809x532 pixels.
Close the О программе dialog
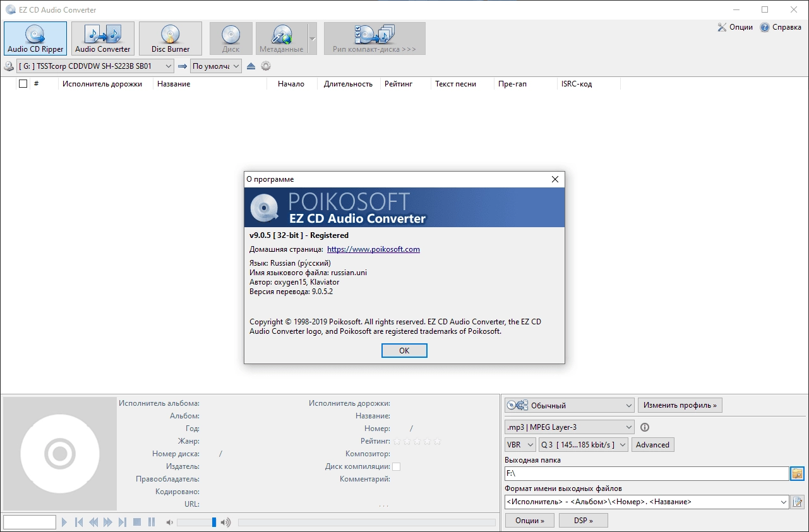click(x=555, y=179)
